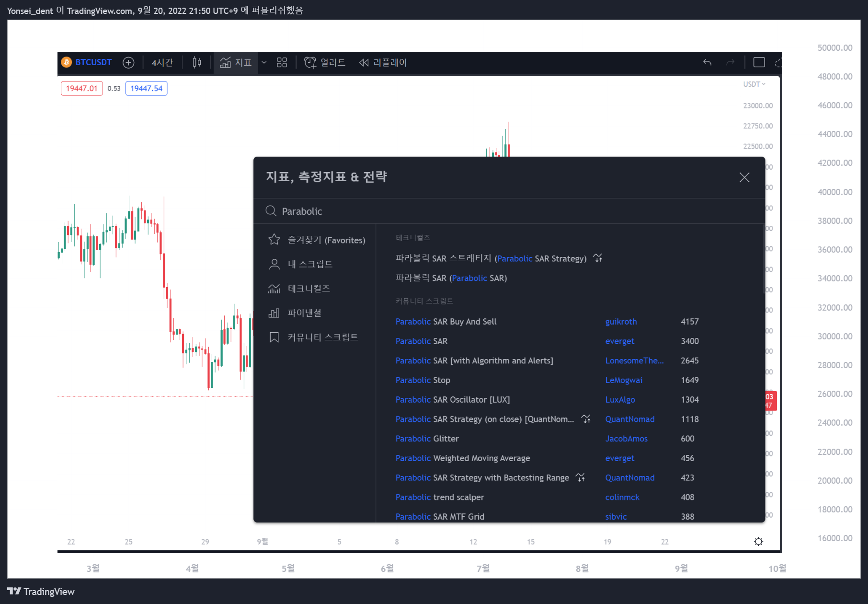Open author JacobAmos link
Image resolution: width=868 pixels, height=604 pixels.
[x=626, y=439]
